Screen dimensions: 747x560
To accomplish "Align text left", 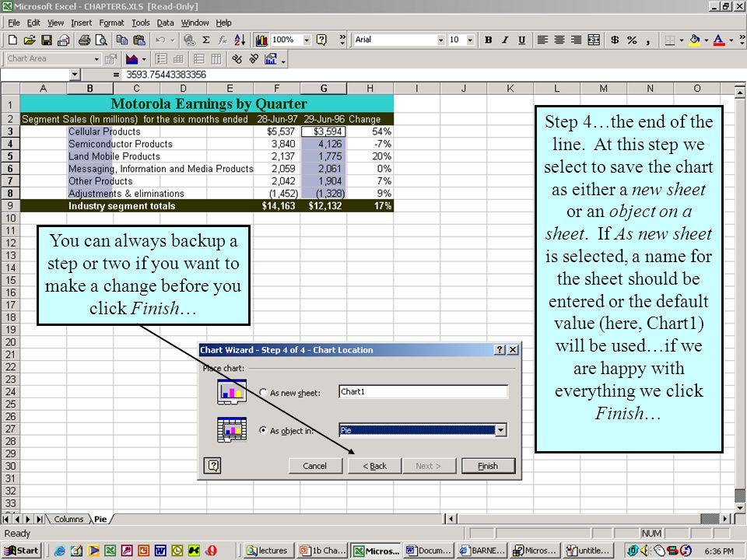I will coord(542,40).
